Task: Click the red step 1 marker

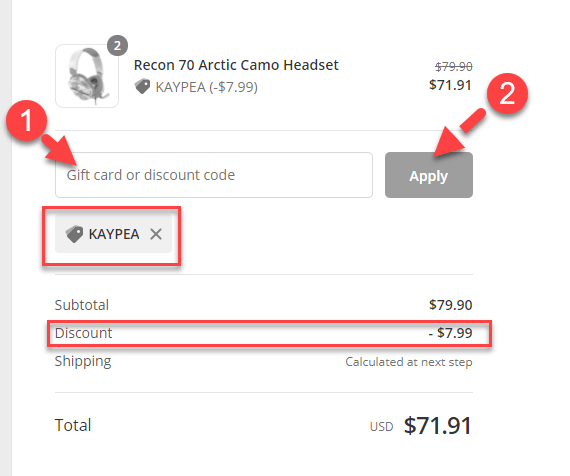Action: 26,121
